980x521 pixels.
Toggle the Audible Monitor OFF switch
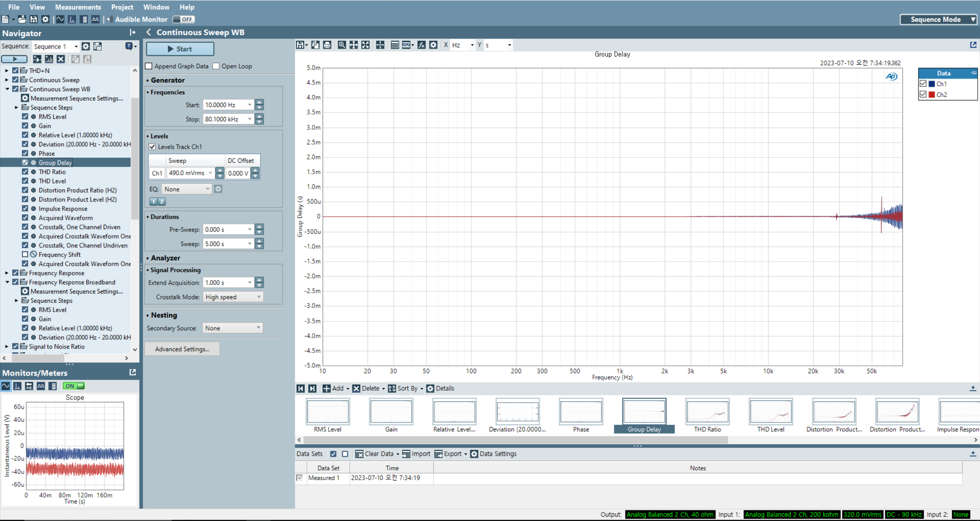click(x=183, y=19)
